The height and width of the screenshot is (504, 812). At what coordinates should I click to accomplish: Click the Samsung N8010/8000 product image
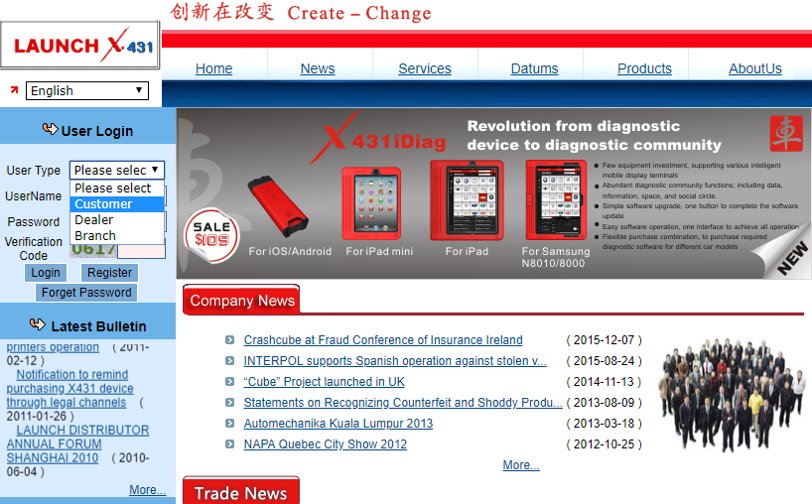556,200
